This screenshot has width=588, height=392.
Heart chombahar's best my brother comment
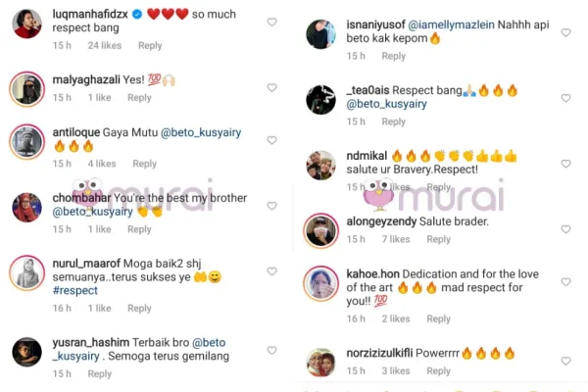click(271, 206)
